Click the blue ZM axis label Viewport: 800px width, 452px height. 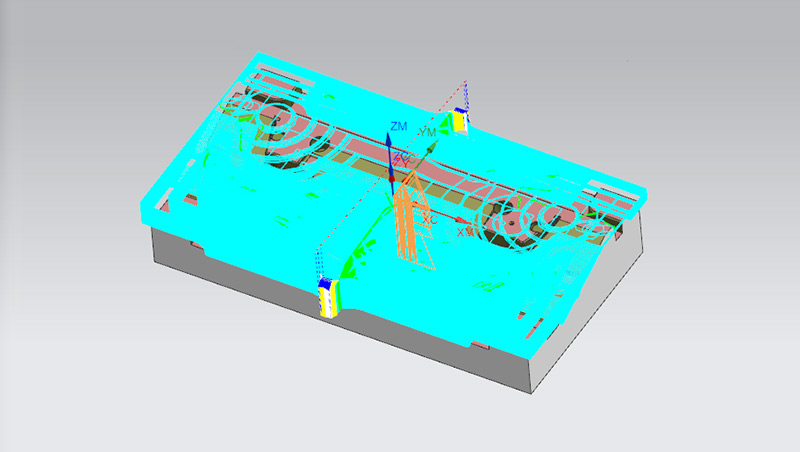pos(399,125)
